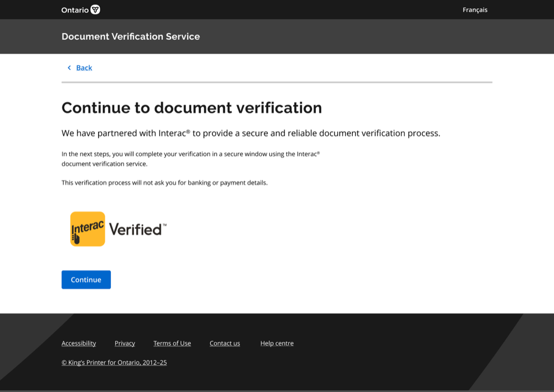Click the 'We have partnered with Interac' sentence
554x392 pixels.
pos(251,133)
